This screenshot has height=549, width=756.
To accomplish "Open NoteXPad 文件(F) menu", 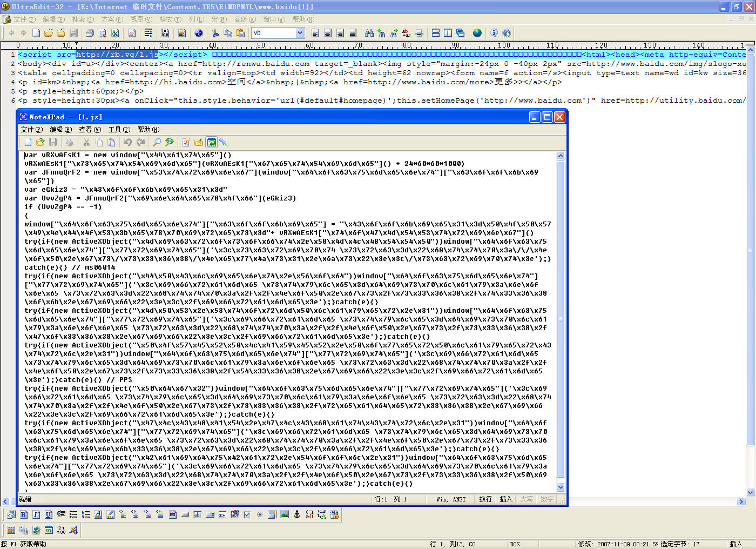I will 31,130.
